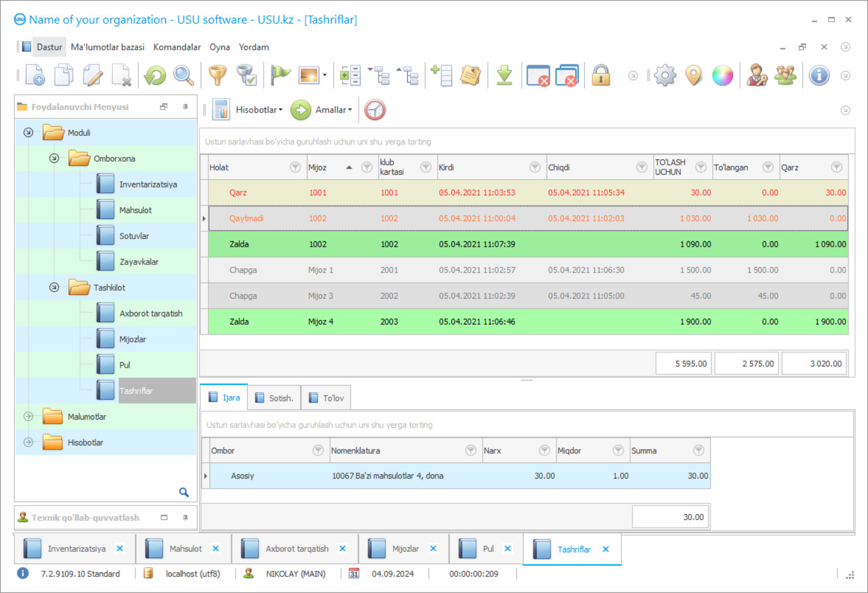
Task: Click the refresh green arrow icon
Action: [155, 76]
